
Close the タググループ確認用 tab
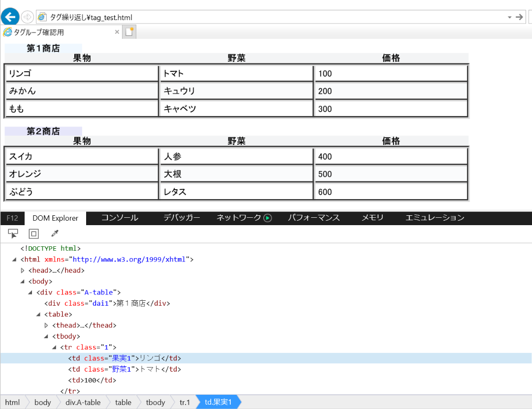[117, 32]
